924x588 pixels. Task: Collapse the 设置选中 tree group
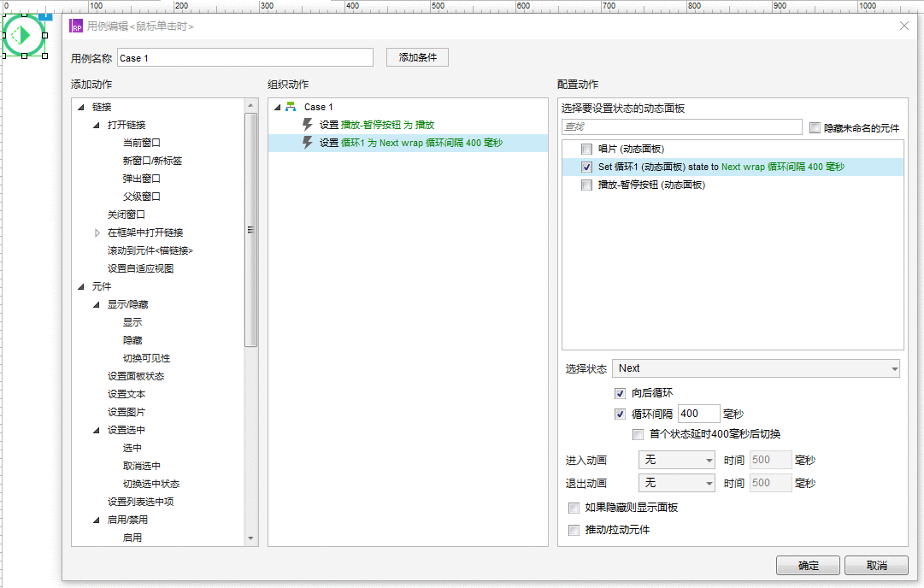point(96,430)
